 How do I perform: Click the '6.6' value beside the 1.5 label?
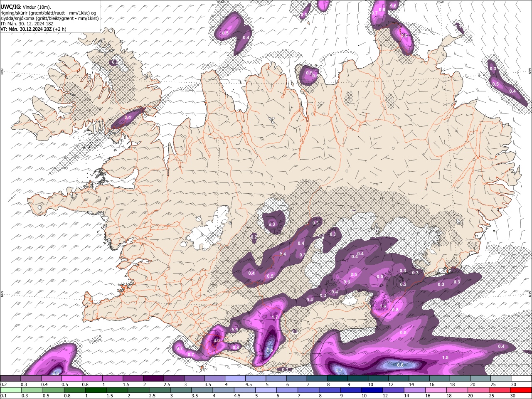(400, 365)
